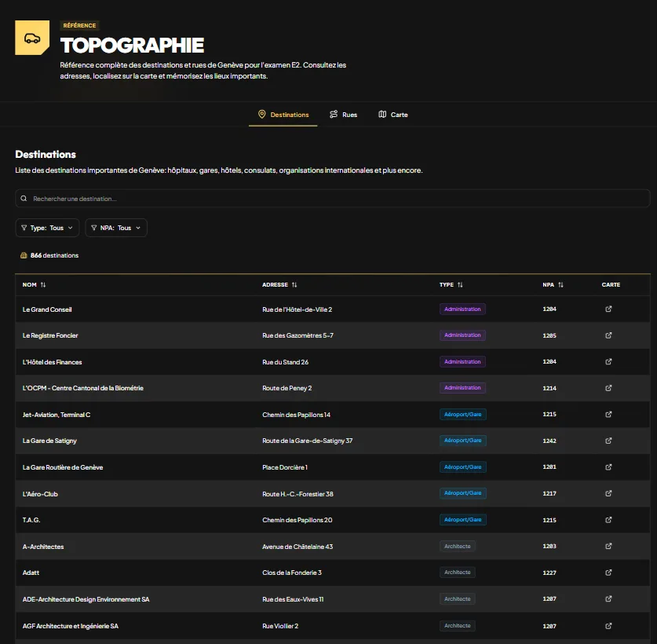Screen dimensions: 657x644
Task: Sort table by NPA column
Action: coord(553,284)
